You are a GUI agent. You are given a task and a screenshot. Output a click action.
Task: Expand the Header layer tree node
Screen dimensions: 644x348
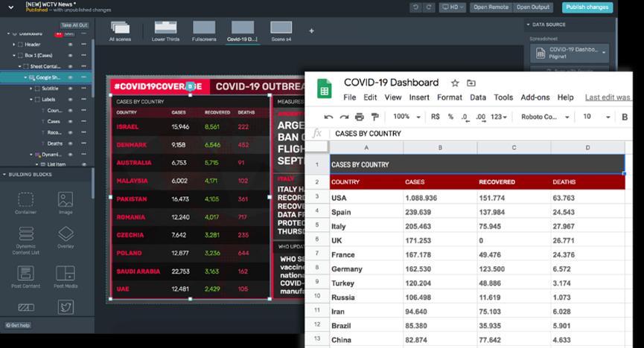(x=13, y=45)
